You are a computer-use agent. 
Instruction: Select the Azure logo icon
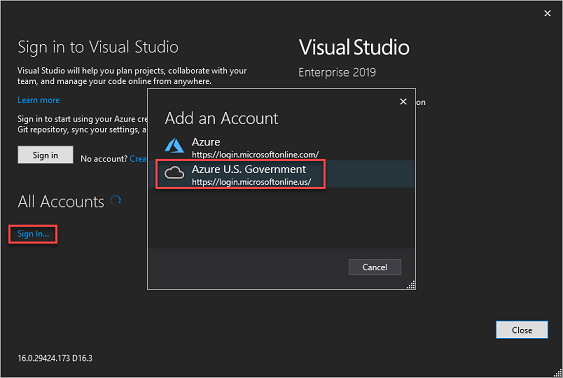pos(175,146)
